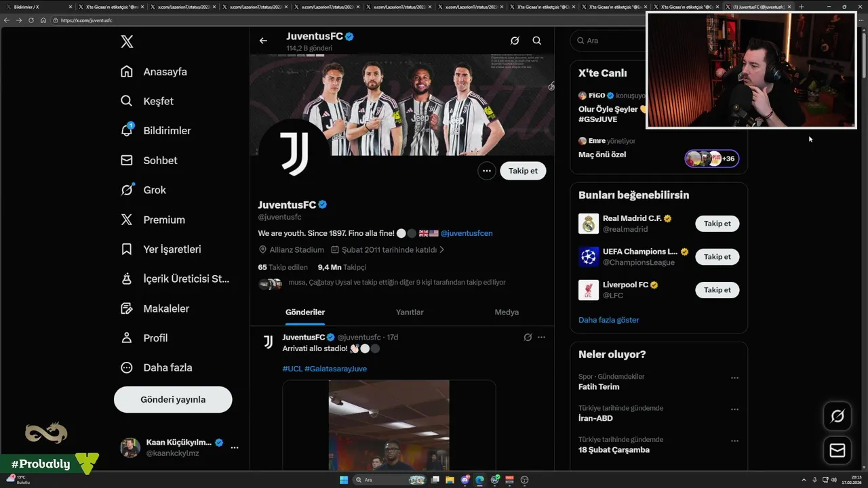Open floating Grok button at bottom right
This screenshot has width=868, height=488.
point(837,416)
